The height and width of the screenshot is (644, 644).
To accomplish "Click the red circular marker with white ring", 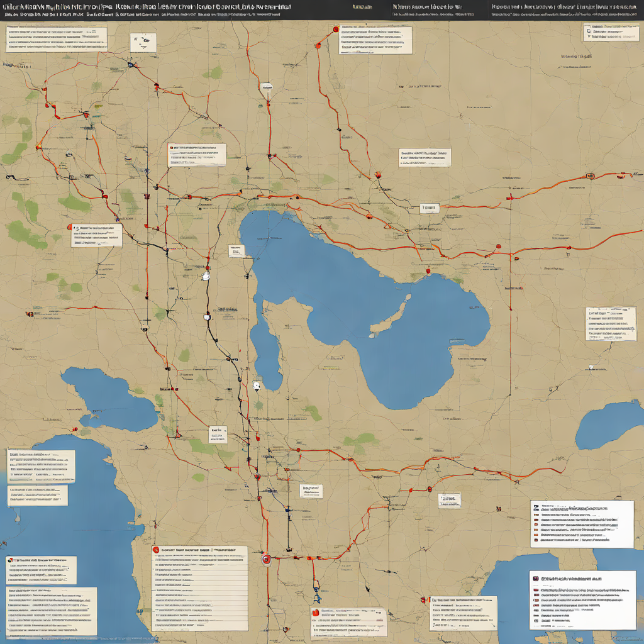I will pos(266,559).
